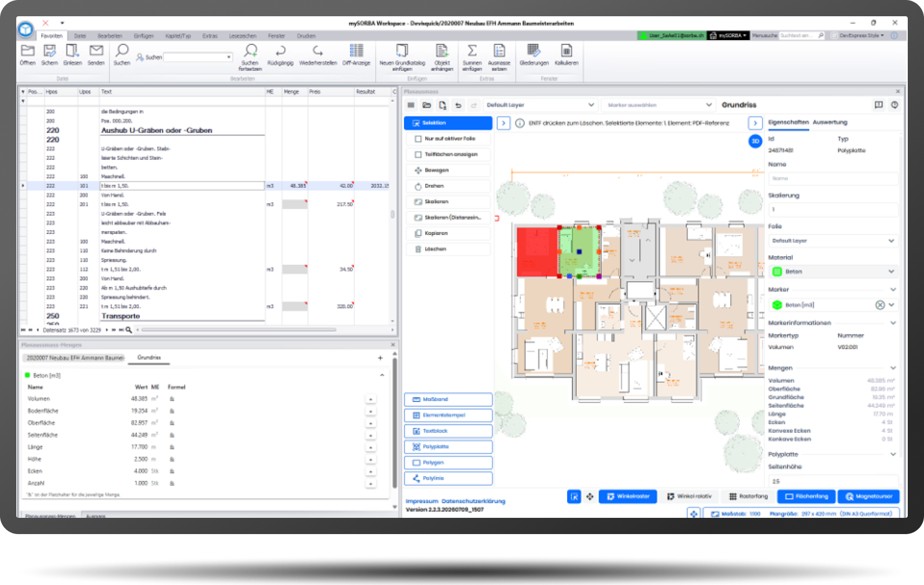The height and width of the screenshot is (585, 924).
Task: Click the Rückgängig undo icon
Action: [281, 51]
